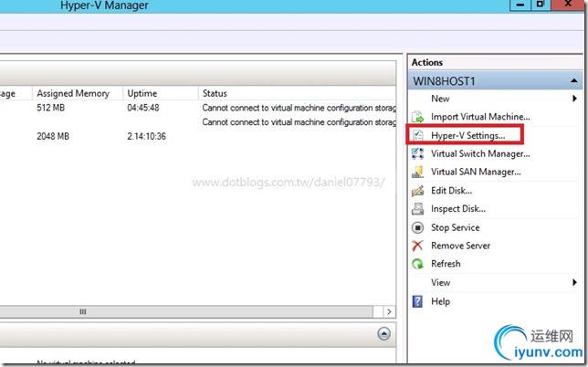Click the Import Virtual Machine icon
Screen dimensions: 588x367
point(418,117)
